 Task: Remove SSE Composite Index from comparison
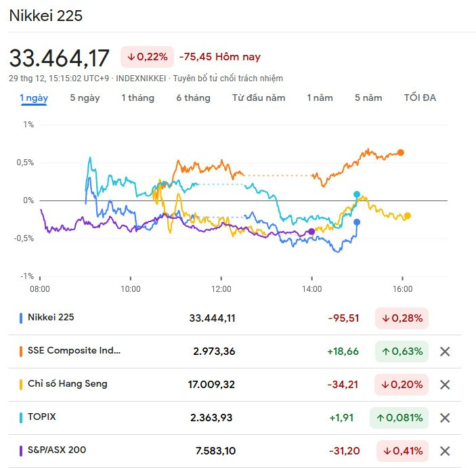coord(445,351)
